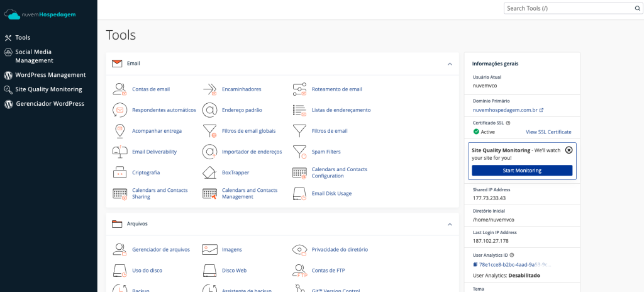Click the Spam Filters funnel icon
The width and height of the screenshot is (644, 292).
[299, 152]
